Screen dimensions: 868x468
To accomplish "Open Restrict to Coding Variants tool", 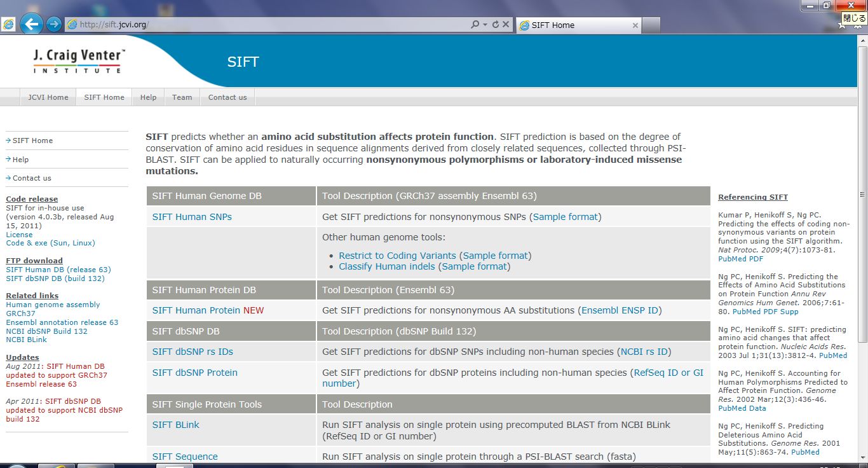I will [397, 256].
